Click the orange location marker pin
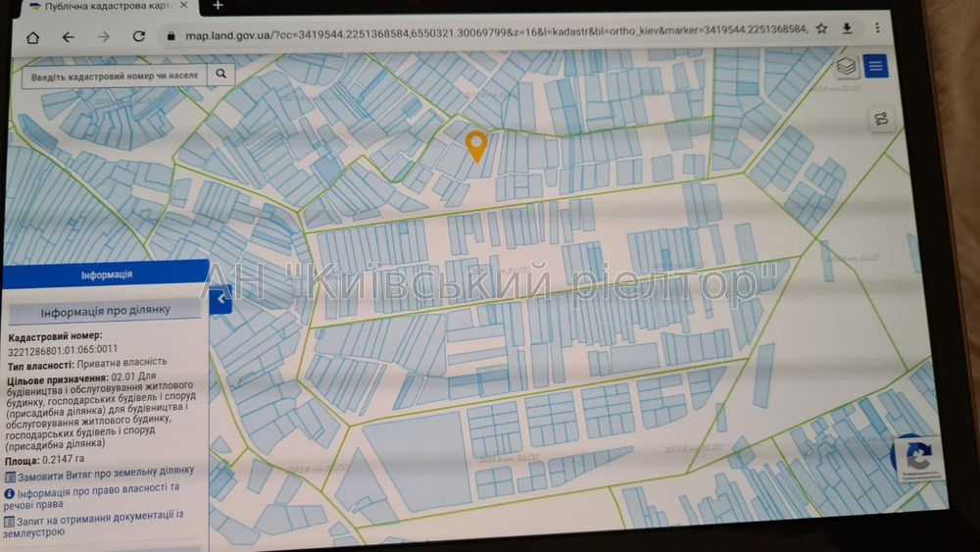The height and width of the screenshot is (552, 980). coord(476,147)
